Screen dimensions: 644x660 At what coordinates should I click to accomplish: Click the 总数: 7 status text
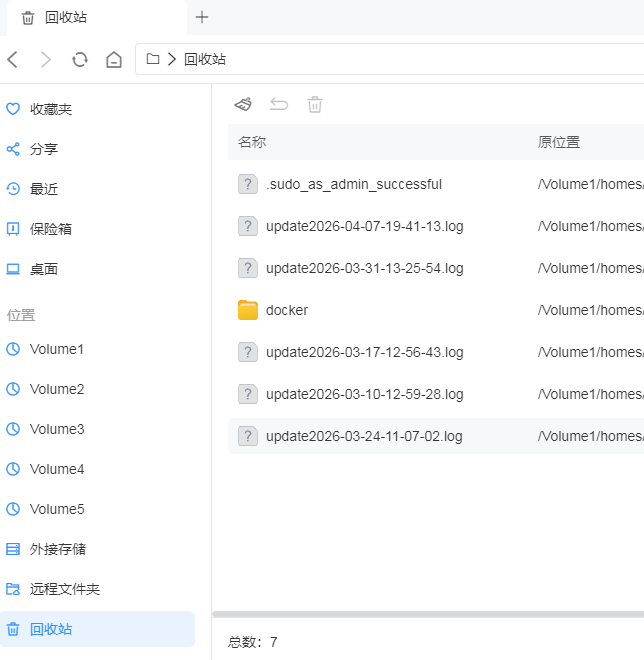(x=253, y=642)
